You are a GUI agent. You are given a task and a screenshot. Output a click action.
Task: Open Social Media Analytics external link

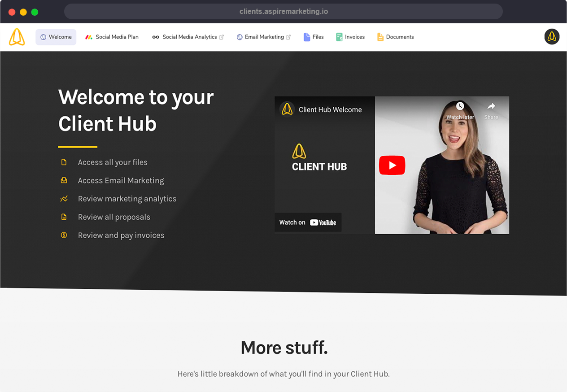[x=188, y=37]
